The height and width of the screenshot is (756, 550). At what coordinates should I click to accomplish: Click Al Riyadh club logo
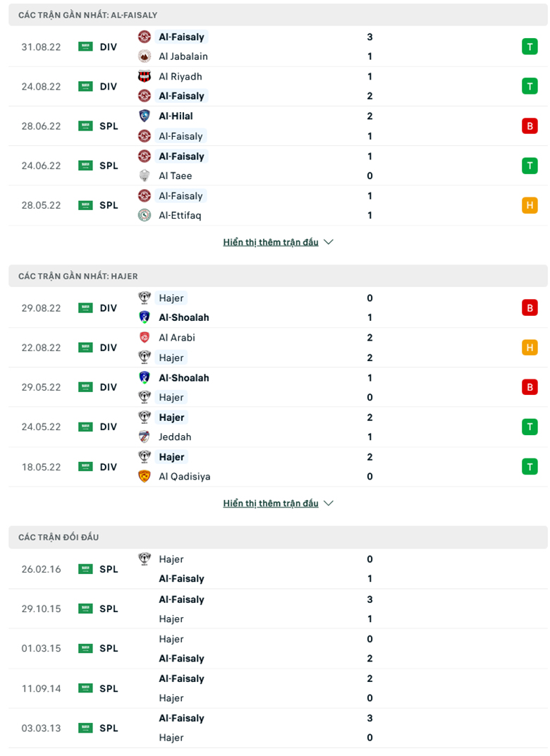(x=145, y=76)
